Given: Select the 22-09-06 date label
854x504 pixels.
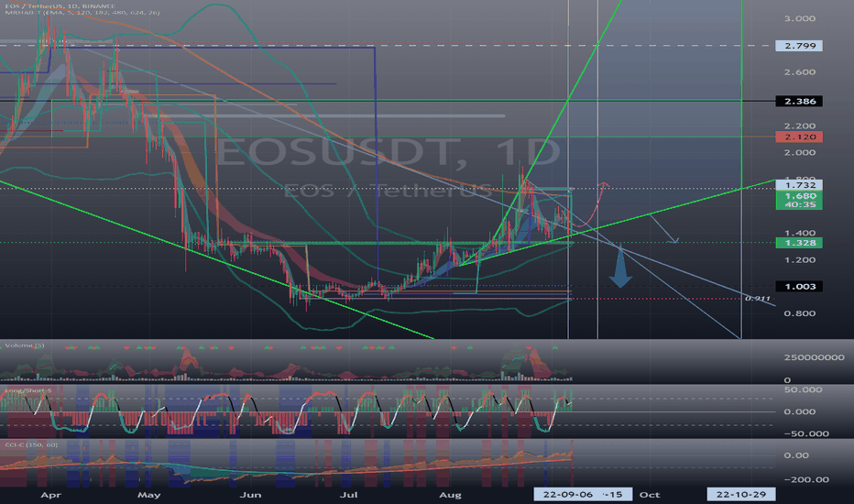Looking at the screenshot, I should 568,494.
